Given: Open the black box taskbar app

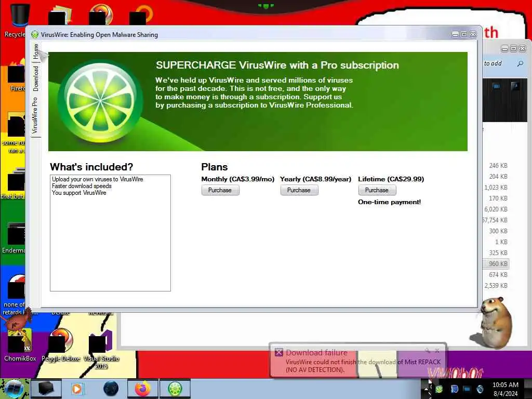Looking at the screenshot, I should [x=46, y=389].
